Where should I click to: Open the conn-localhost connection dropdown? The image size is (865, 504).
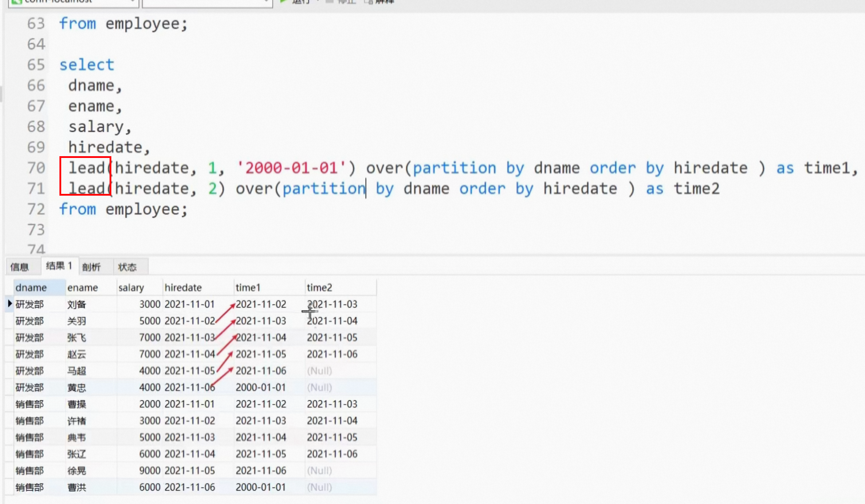(x=74, y=2)
